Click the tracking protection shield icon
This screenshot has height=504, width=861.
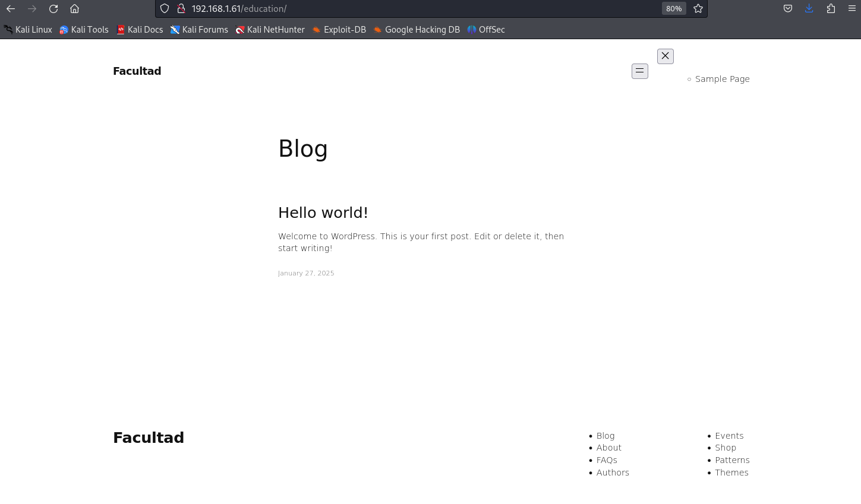pyautogui.click(x=165, y=9)
